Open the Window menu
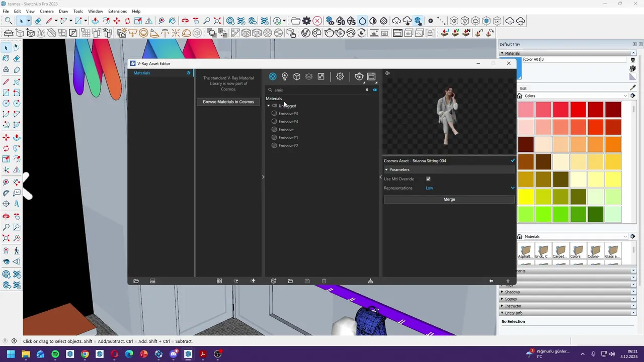 coord(96,11)
